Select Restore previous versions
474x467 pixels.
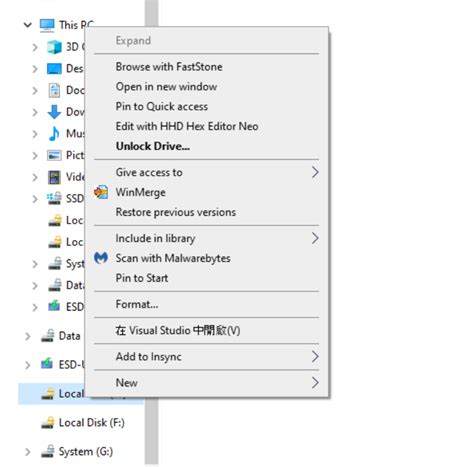tap(206, 212)
